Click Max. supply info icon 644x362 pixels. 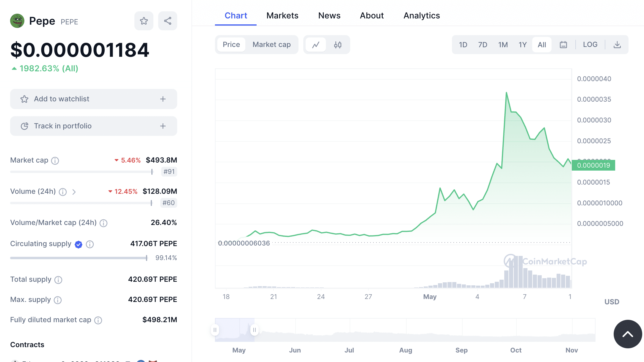58,300
